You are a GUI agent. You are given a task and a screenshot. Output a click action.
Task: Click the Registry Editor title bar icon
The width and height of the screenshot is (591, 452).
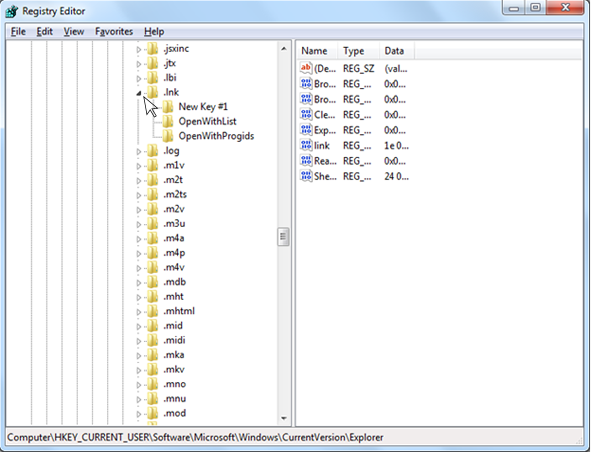12,11
